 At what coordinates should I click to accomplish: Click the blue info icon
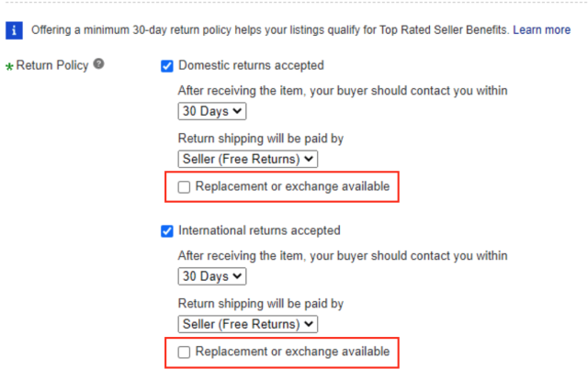coord(15,30)
